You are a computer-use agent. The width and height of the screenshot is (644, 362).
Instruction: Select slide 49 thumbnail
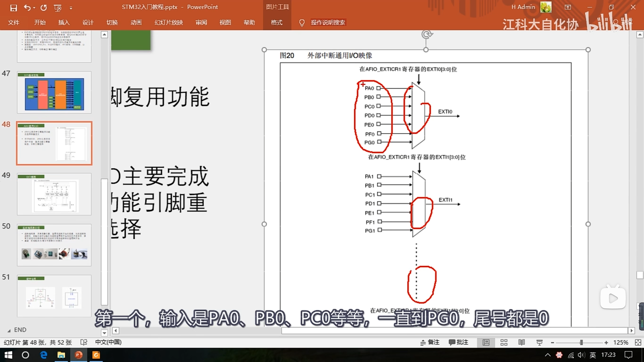(x=54, y=194)
